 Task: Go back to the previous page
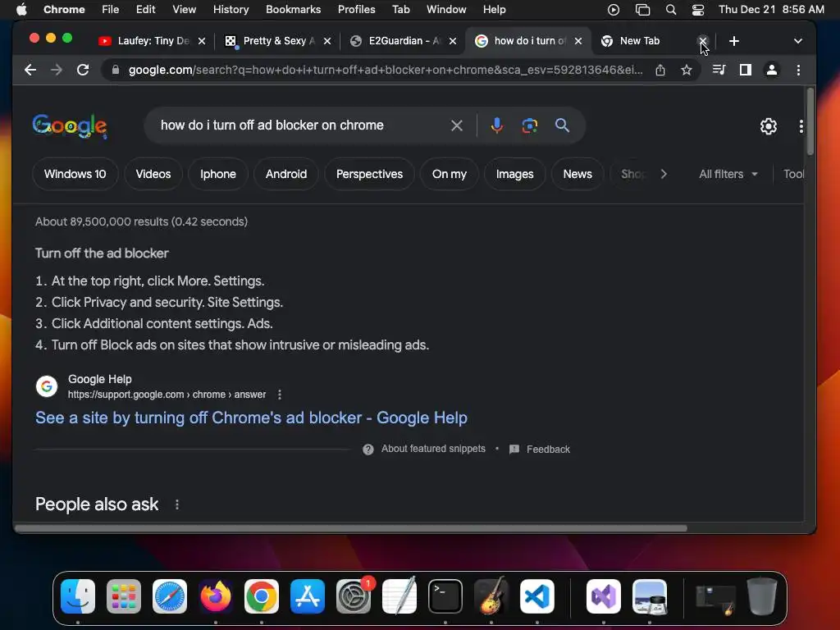point(30,70)
